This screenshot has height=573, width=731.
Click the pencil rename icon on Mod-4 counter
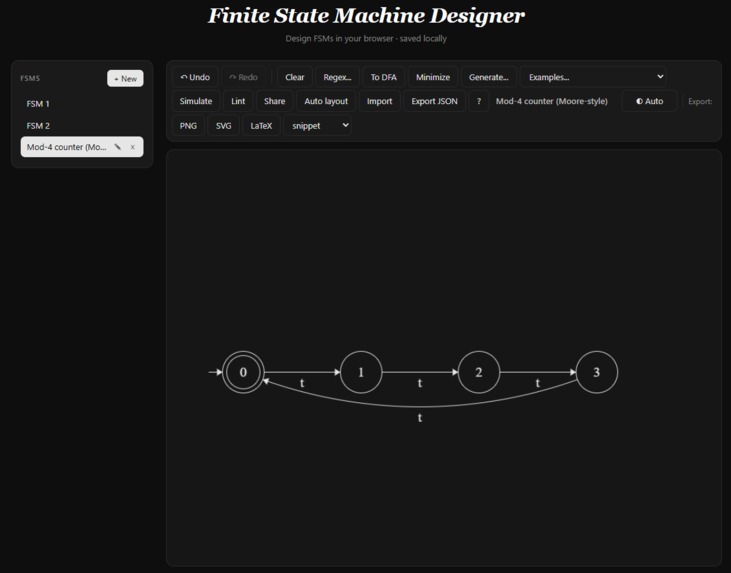[x=117, y=147]
